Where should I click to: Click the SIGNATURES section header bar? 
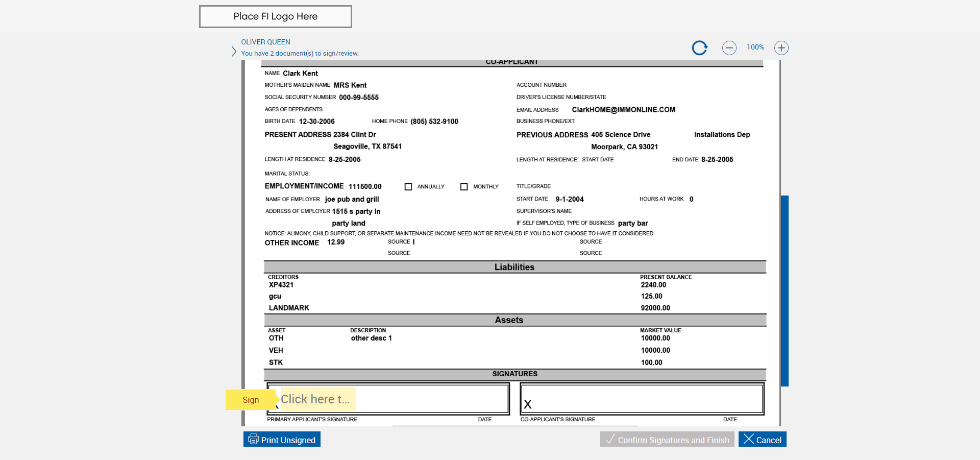click(x=514, y=374)
